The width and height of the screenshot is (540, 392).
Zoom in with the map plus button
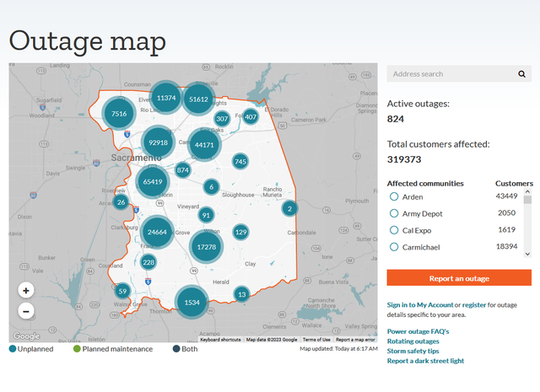26,290
